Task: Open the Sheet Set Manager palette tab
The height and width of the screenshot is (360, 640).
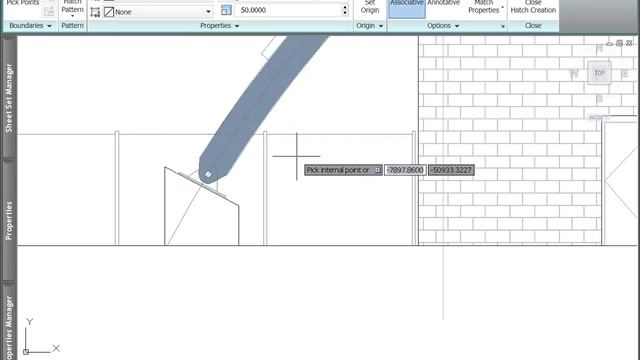Action: point(9,98)
